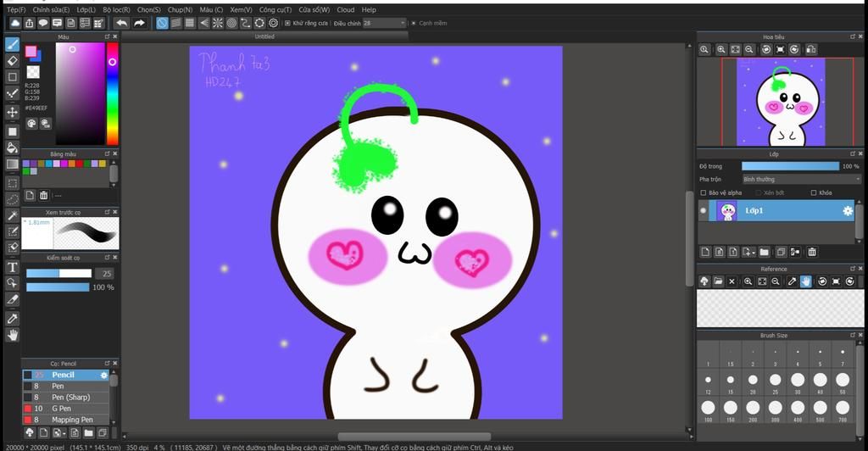This screenshot has height=451, width=868.
Task: Zoom in the navigator preview
Action: tap(721, 50)
